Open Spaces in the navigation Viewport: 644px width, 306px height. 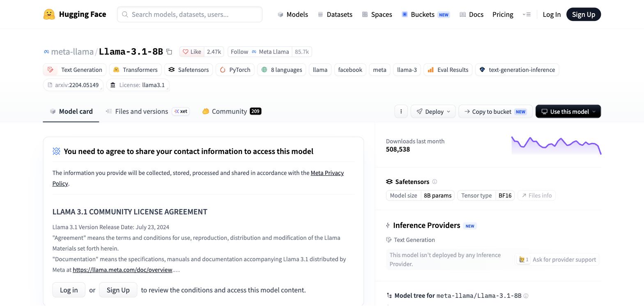377,14
